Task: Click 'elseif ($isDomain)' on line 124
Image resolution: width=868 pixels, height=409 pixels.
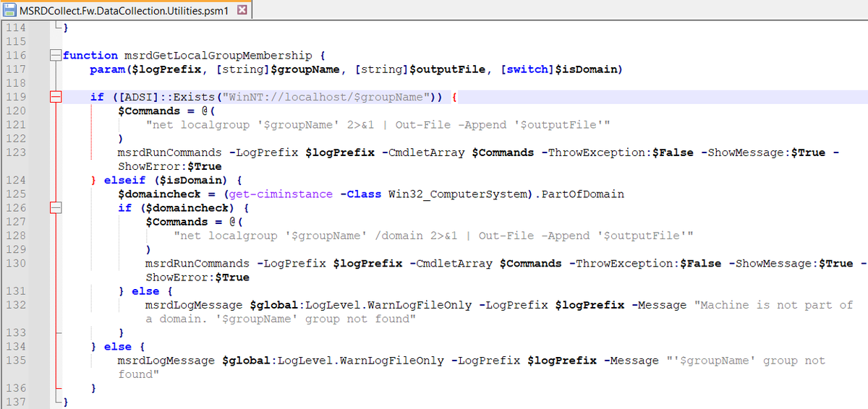Action: point(168,181)
